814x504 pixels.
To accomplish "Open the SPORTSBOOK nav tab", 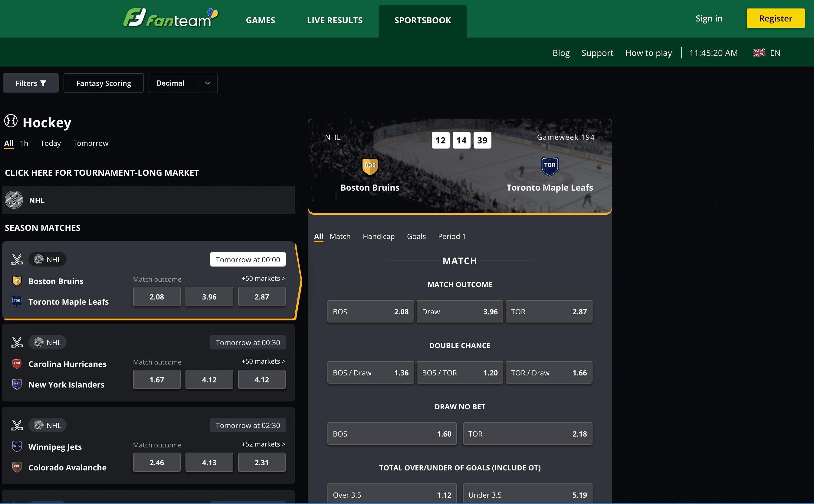I will [x=423, y=20].
